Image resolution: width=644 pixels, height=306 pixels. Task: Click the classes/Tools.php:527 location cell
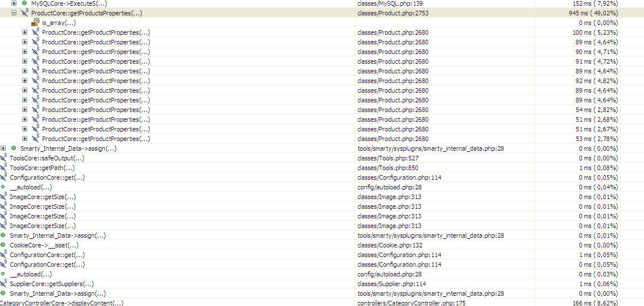[387, 158]
